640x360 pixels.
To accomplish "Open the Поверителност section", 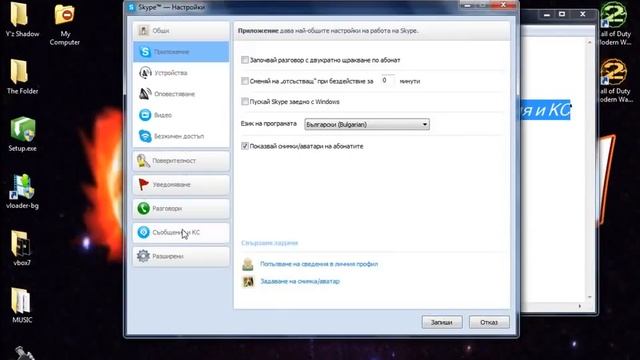I will (x=181, y=161).
